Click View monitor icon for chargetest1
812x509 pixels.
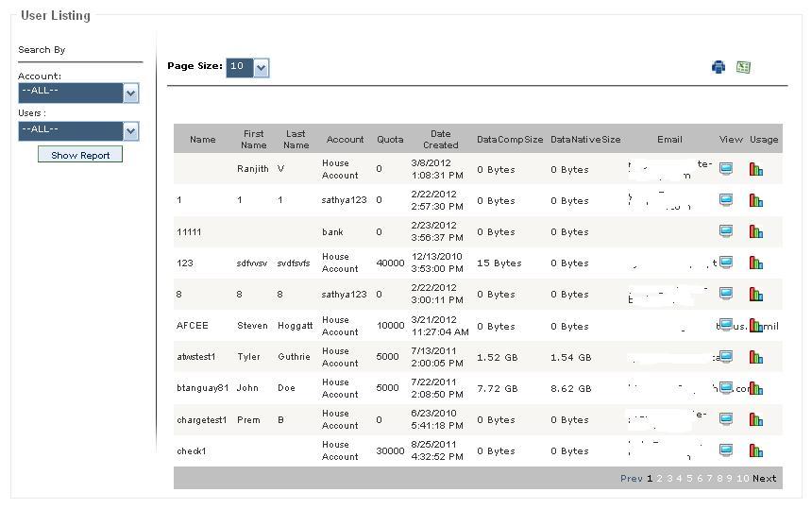tap(726, 419)
